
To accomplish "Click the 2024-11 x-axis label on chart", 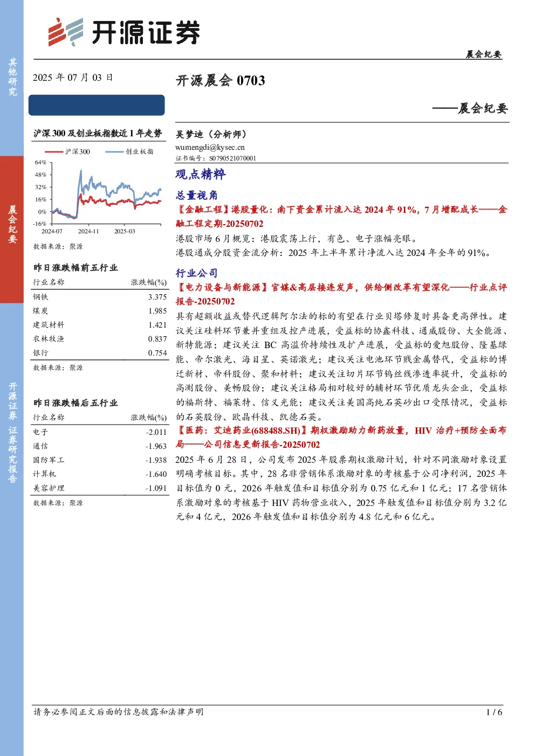I will click(x=88, y=232).
